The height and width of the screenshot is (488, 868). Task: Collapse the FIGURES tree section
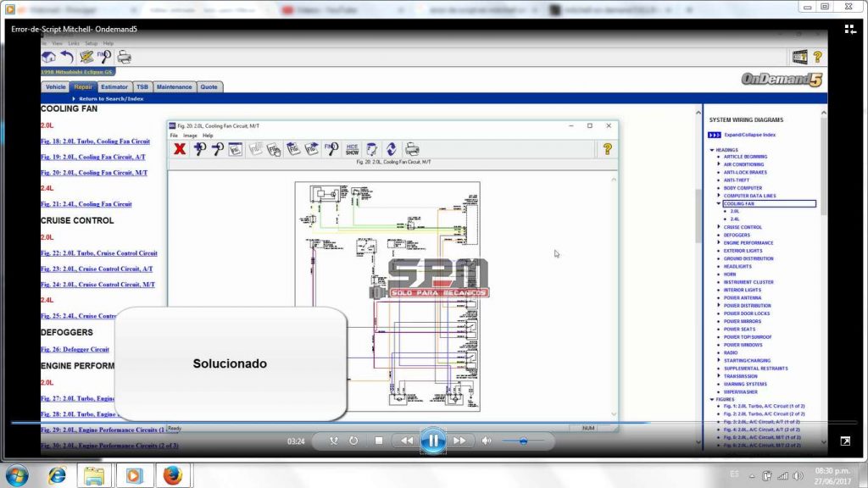712,400
